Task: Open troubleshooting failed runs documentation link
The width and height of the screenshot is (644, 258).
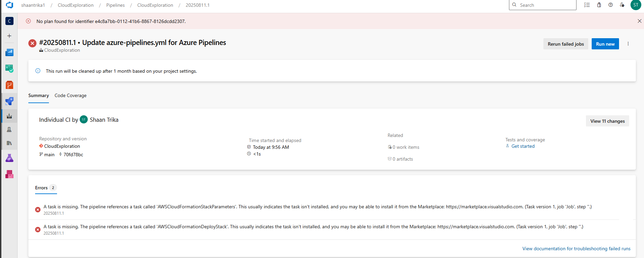Action: 576,249
